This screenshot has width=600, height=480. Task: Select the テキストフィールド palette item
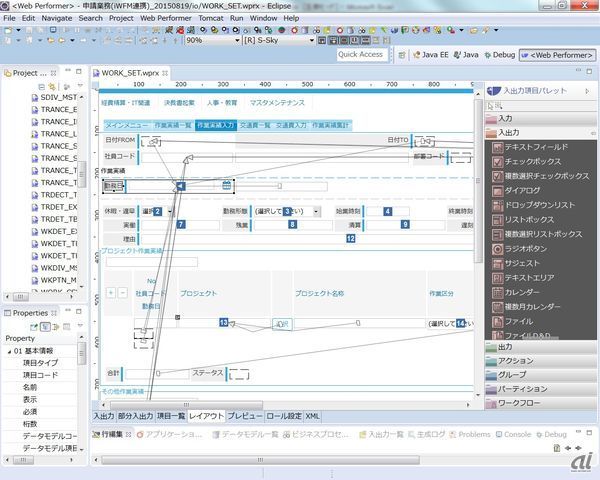click(536, 146)
